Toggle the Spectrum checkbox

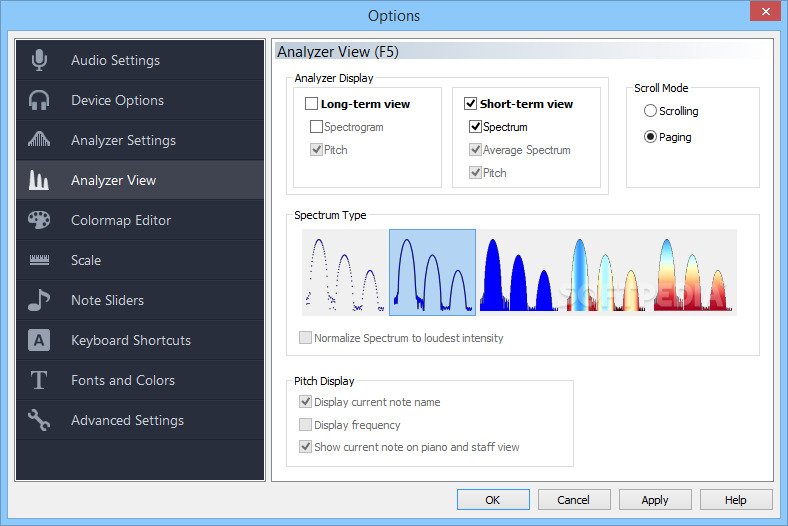pos(475,127)
